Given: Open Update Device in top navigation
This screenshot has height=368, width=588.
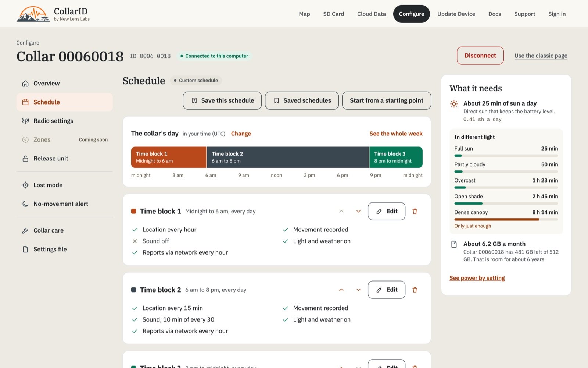Looking at the screenshot, I should [x=456, y=14].
